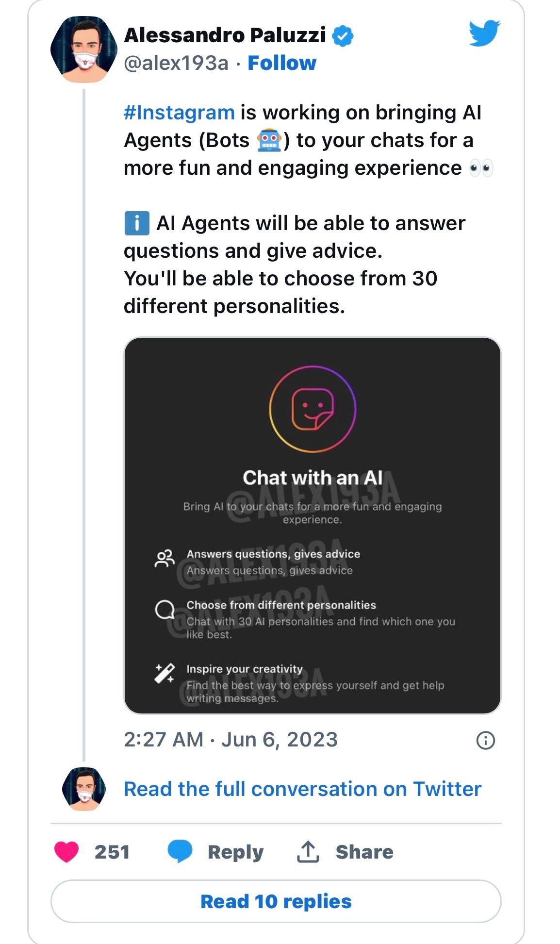This screenshot has width=560, height=944.
Task: Open the #Instagram hashtag
Action: pos(179,113)
